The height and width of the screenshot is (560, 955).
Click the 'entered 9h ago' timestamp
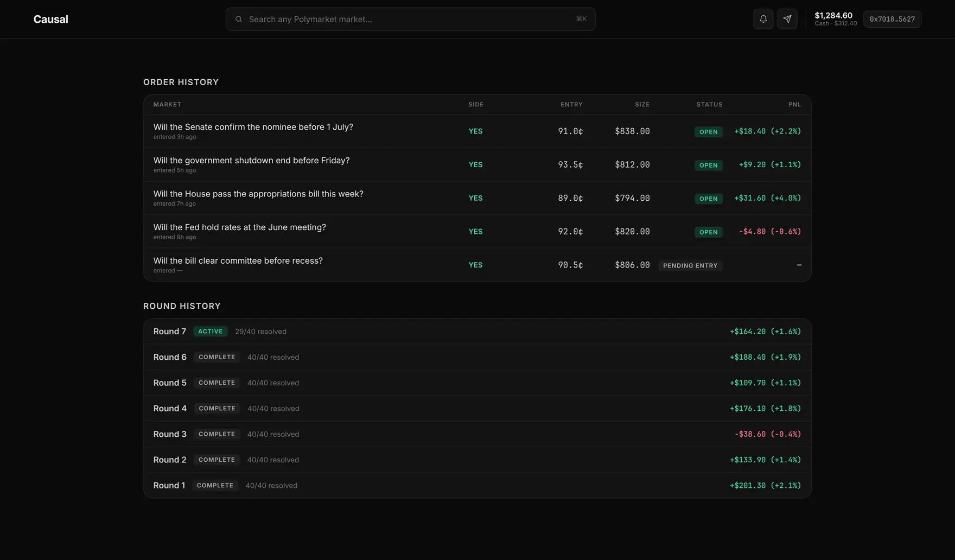point(175,237)
